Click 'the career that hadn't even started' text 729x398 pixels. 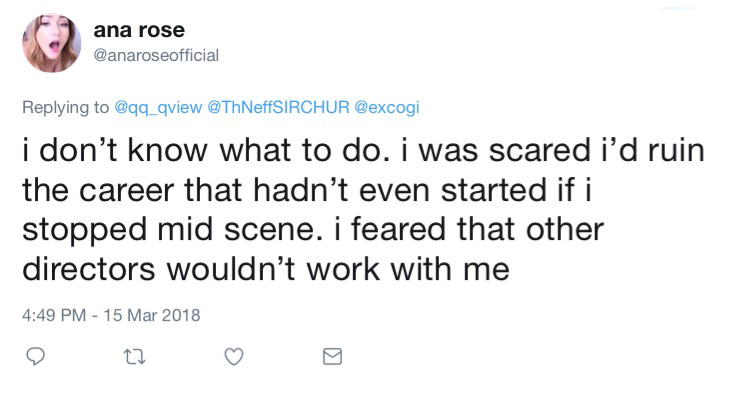(x=284, y=191)
